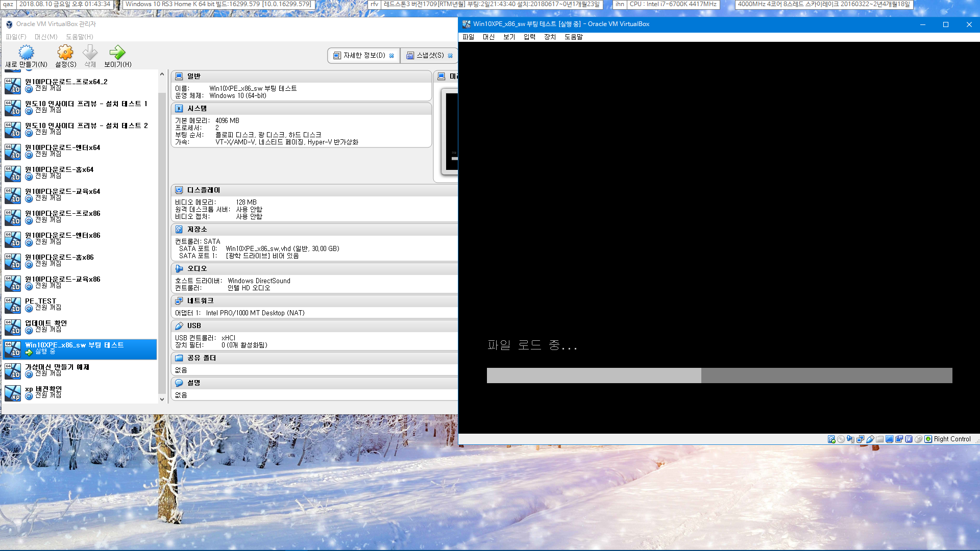Click VM list scrollbar up arrow
The width and height of the screenshot is (980, 551).
click(162, 74)
